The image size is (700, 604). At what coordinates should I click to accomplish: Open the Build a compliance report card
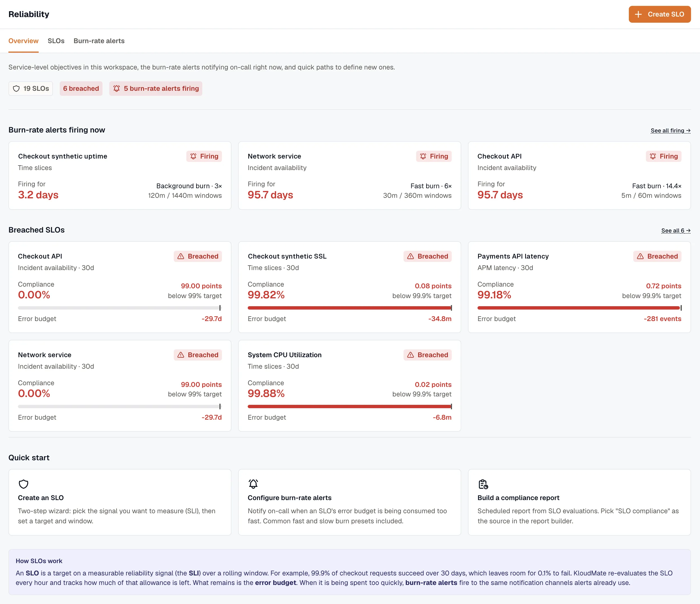[580, 502]
